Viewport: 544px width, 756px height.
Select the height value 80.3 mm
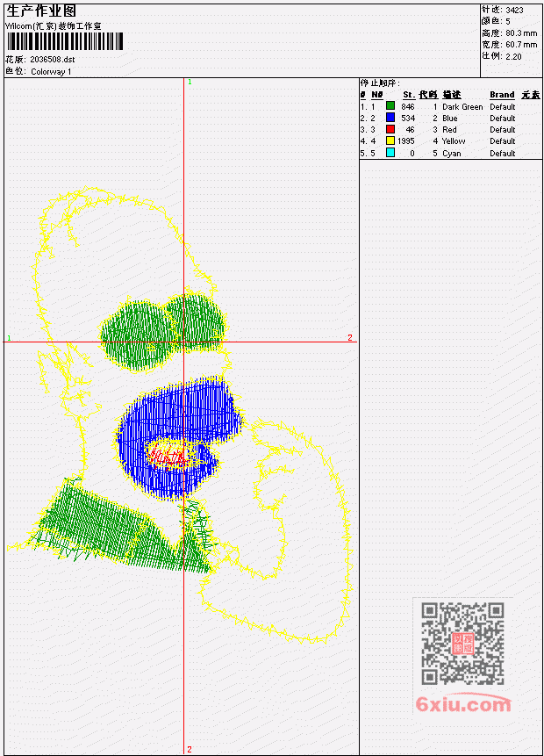click(521, 33)
